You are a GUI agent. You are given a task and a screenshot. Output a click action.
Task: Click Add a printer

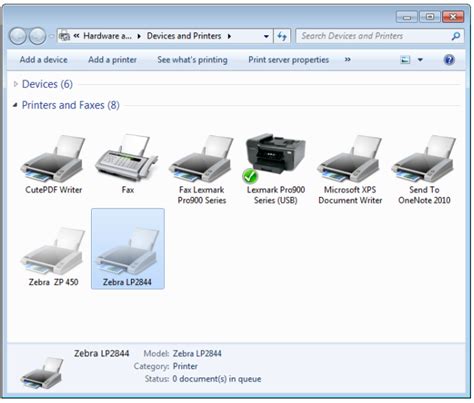point(112,60)
